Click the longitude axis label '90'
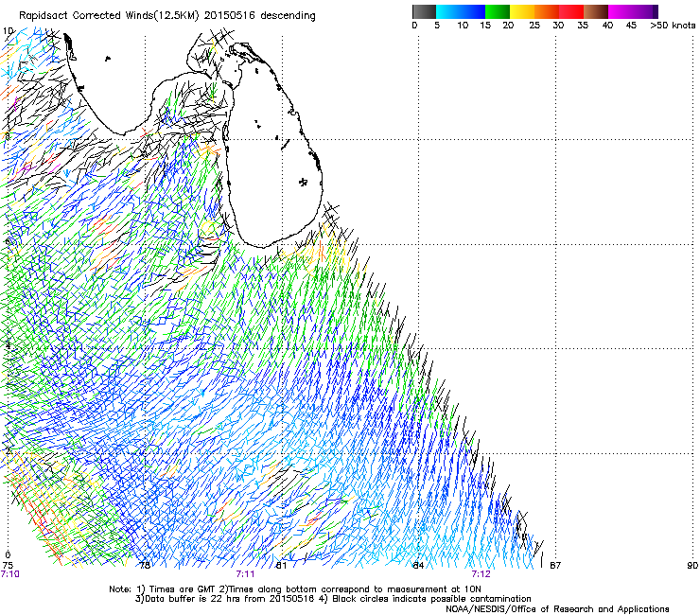700x615 pixels. (x=692, y=566)
